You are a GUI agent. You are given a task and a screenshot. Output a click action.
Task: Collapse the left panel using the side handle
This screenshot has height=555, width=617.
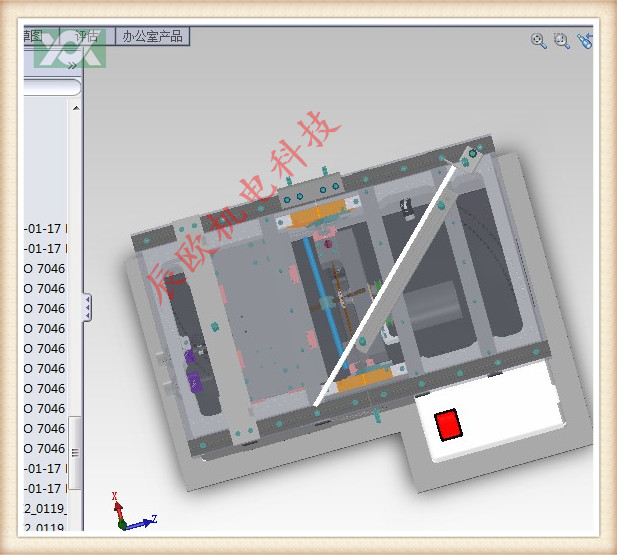(87, 307)
